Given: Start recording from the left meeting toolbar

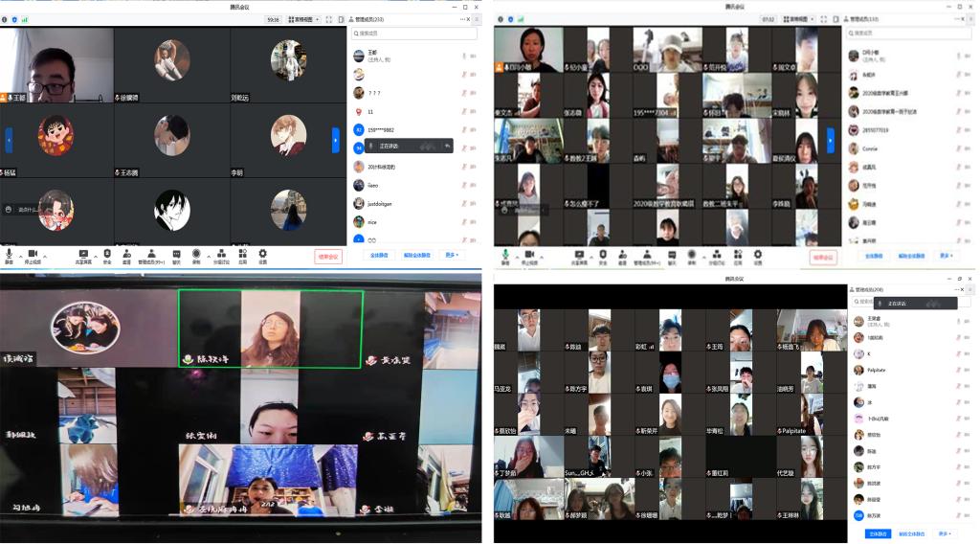Looking at the screenshot, I should pos(196,255).
